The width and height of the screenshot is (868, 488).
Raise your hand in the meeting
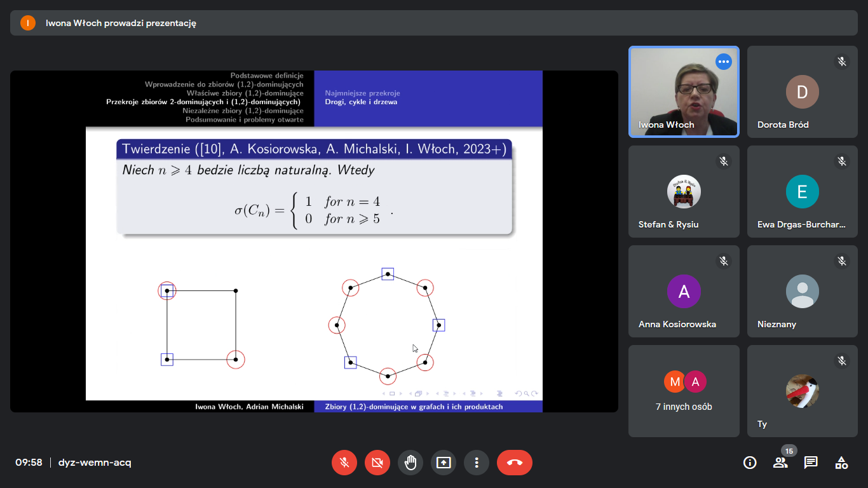410,463
